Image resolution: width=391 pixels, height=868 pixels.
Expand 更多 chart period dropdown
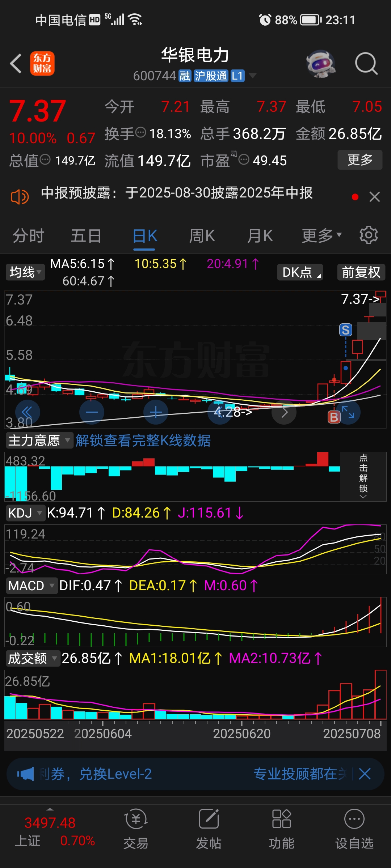[322, 236]
